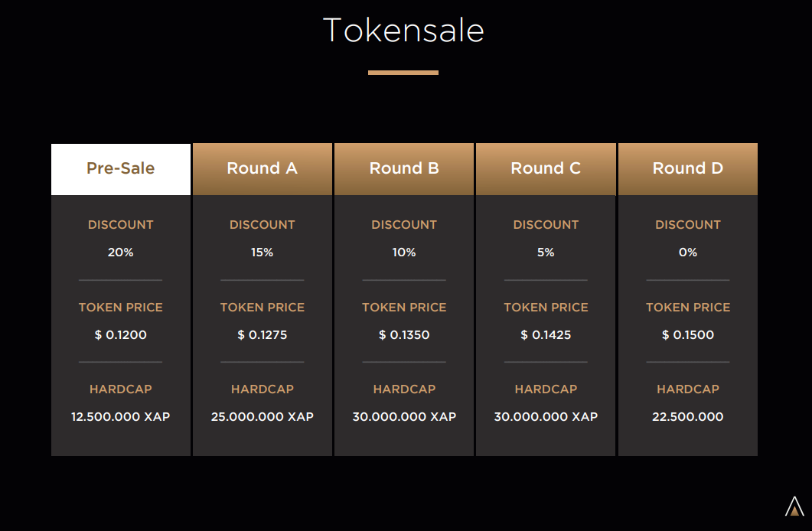Image resolution: width=812 pixels, height=531 pixels.
Task: Click the $ 0.1425 token price
Action: pyautogui.click(x=546, y=335)
